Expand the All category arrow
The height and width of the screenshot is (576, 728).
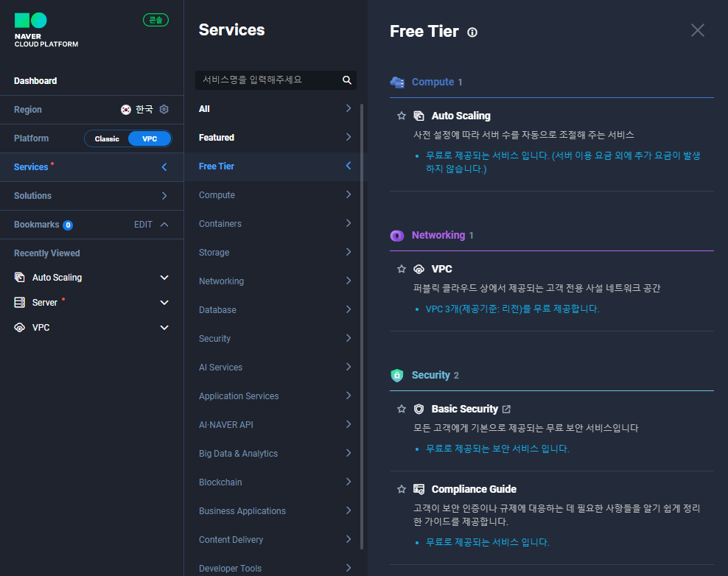click(x=349, y=108)
